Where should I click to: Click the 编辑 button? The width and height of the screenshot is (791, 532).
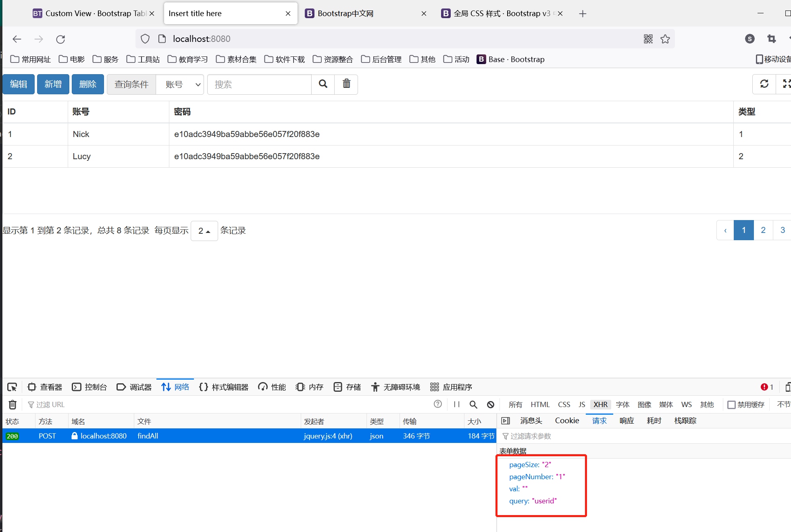19,84
